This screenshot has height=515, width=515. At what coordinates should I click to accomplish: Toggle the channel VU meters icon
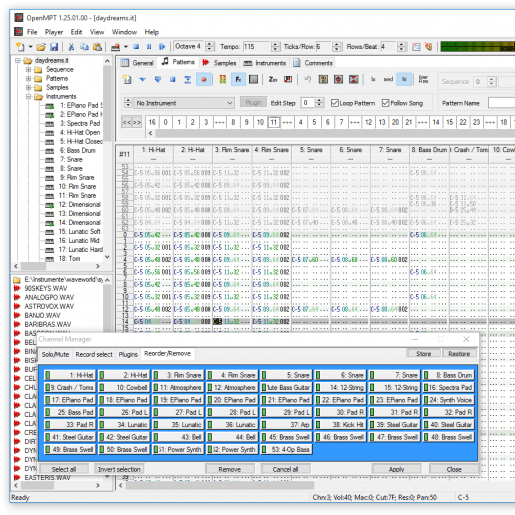pyautogui.click(x=222, y=79)
